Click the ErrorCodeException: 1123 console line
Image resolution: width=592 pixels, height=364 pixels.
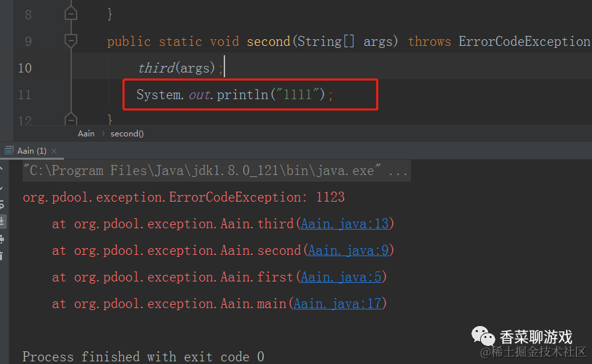click(x=184, y=197)
